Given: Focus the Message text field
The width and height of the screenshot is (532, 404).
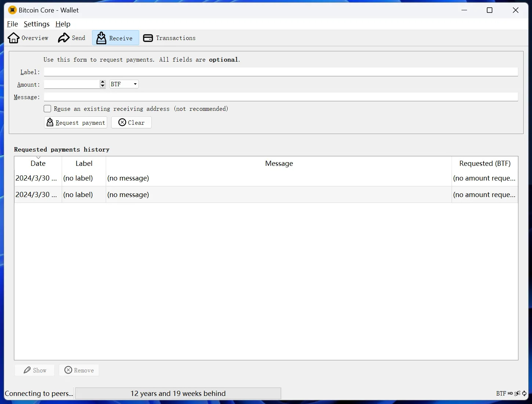Looking at the screenshot, I should pyautogui.click(x=281, y=97).
